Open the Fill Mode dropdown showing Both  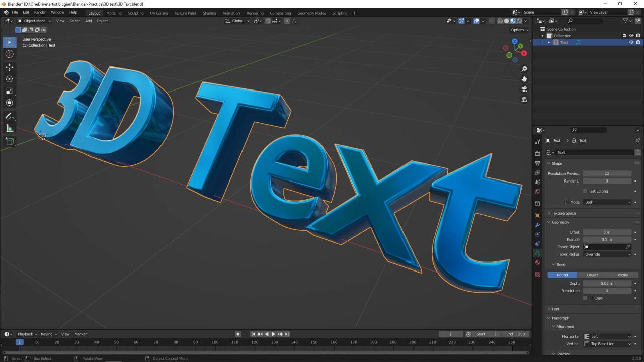pyautogui.click(x=608, y=202)
